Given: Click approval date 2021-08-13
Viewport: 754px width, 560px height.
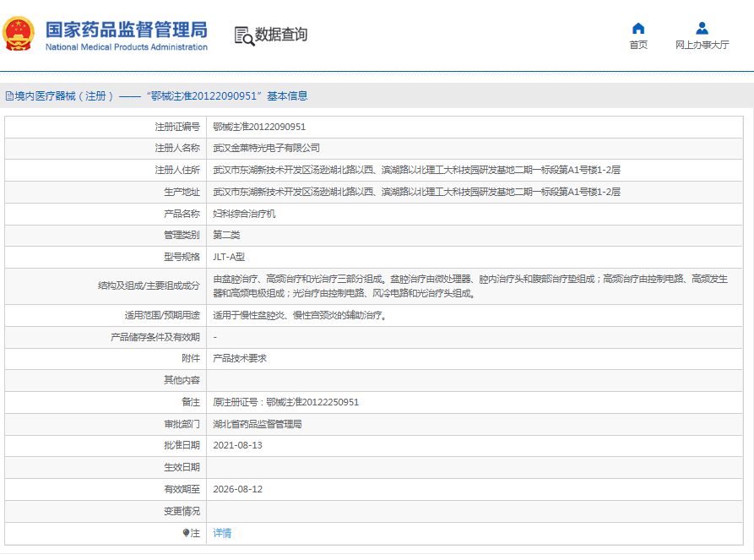Looking at the screenshot, I should coord(237,445).
